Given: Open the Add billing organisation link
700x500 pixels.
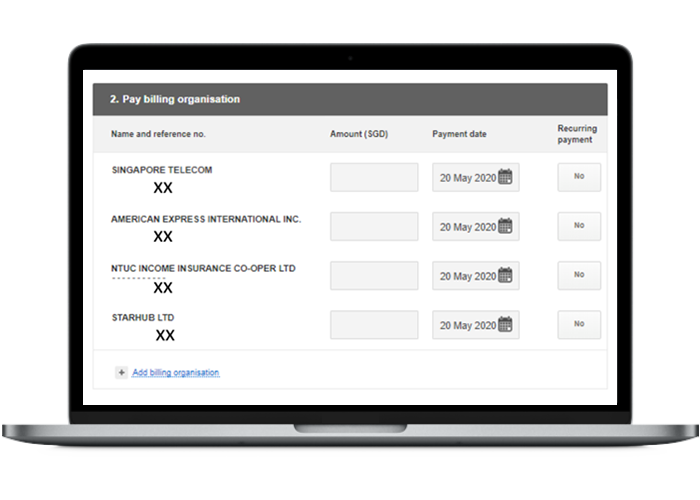Looking at the screenshot, I should (x=176, y=372).
